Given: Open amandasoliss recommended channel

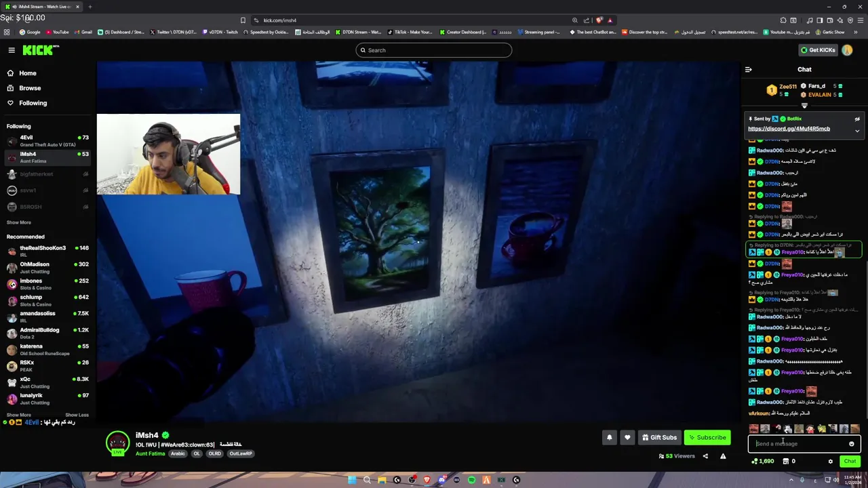Looking at the screenshot, I should [x=47, y=317].
